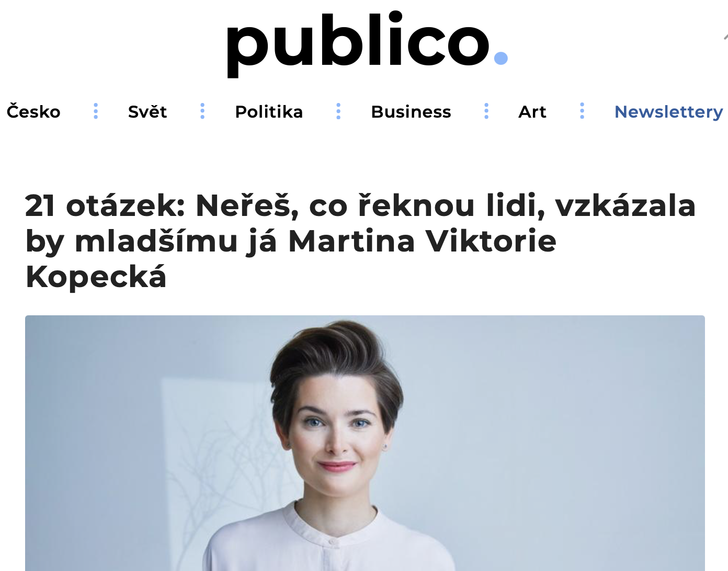Go to the Svět section

point(147,111)
